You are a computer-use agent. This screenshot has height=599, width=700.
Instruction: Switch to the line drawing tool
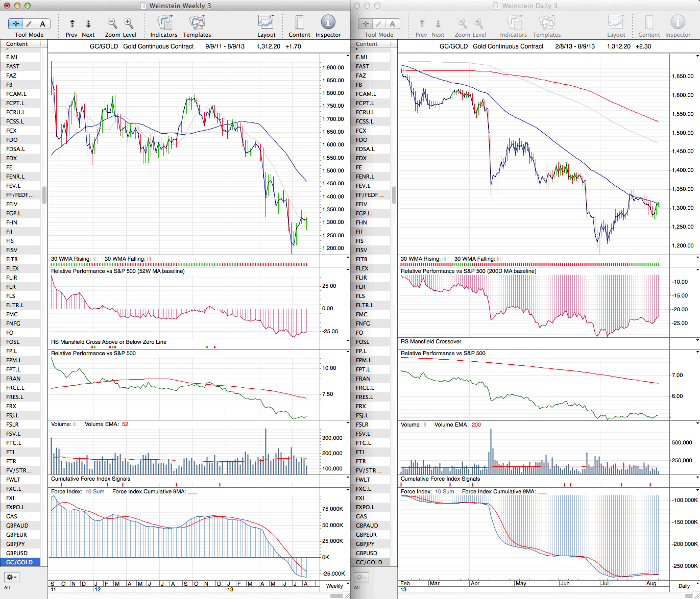pyautogui.click(x=29, y=23)
